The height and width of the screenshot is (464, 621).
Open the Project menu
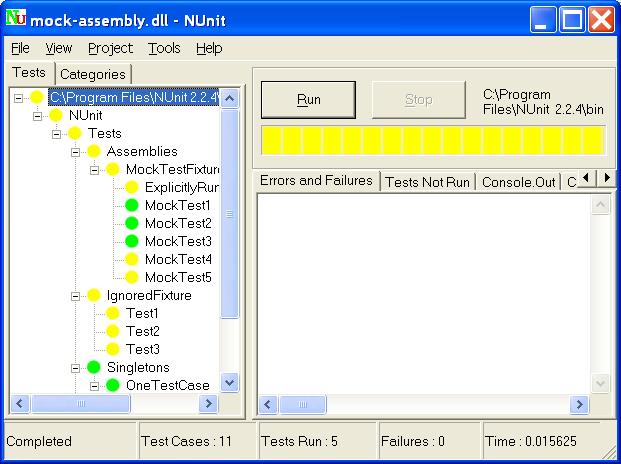(x=110, y=48)
